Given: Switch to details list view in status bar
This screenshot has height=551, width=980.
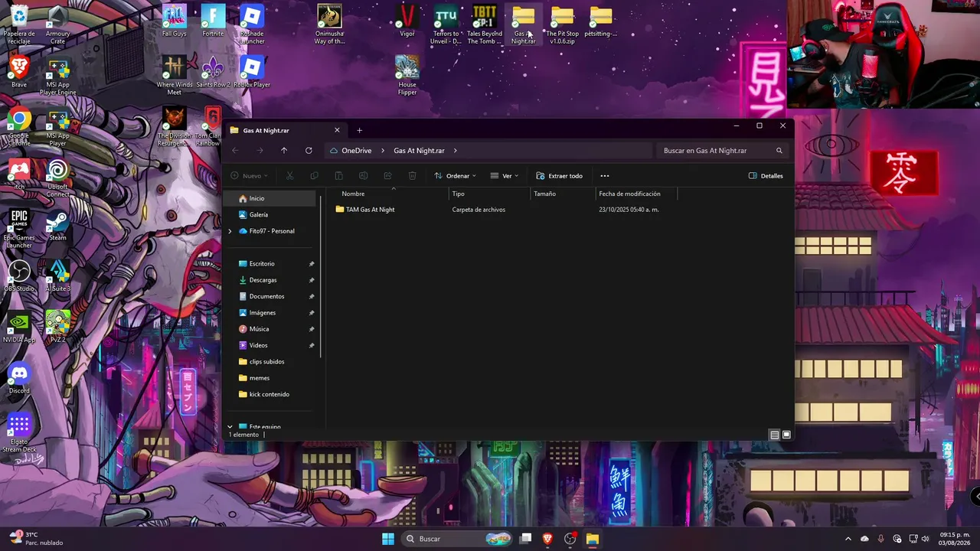Looking at the screenshot, I should (x=775, y=435).
